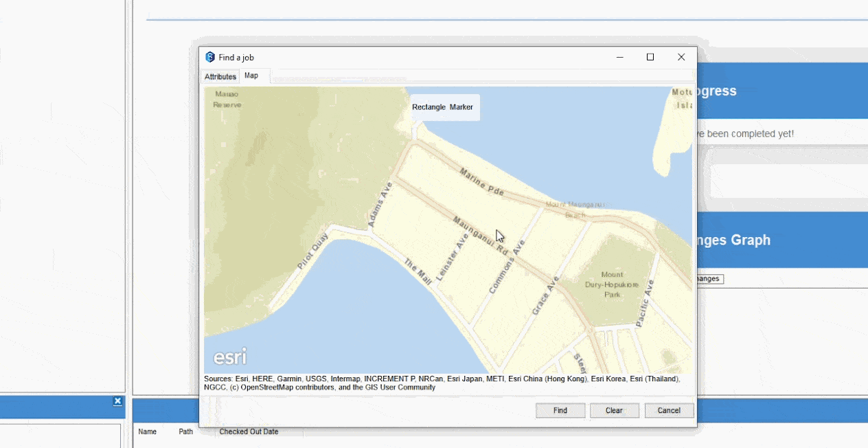Click the Grace Ave label
The image size is (868, 448).
click(545, 296)
